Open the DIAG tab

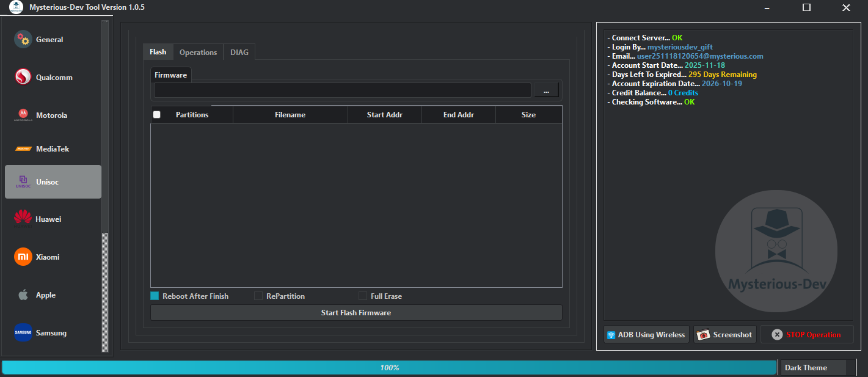[x=239, y=52]
